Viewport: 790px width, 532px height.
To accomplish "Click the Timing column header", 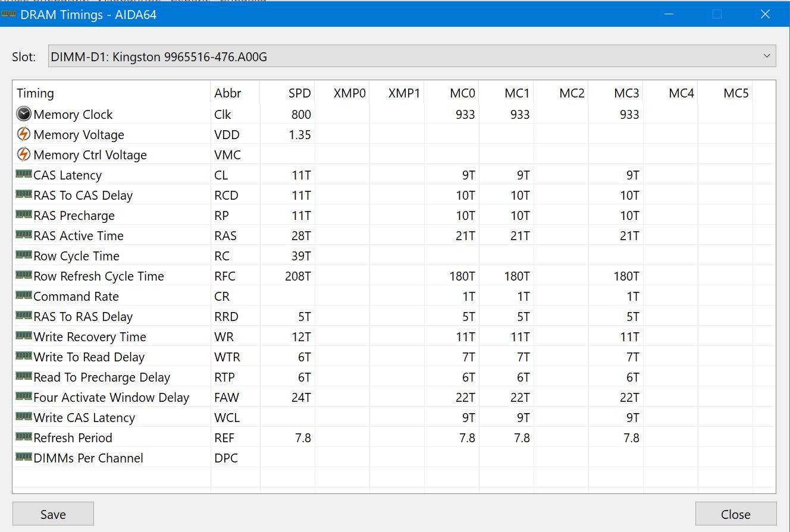I will (x=36, y=93).
